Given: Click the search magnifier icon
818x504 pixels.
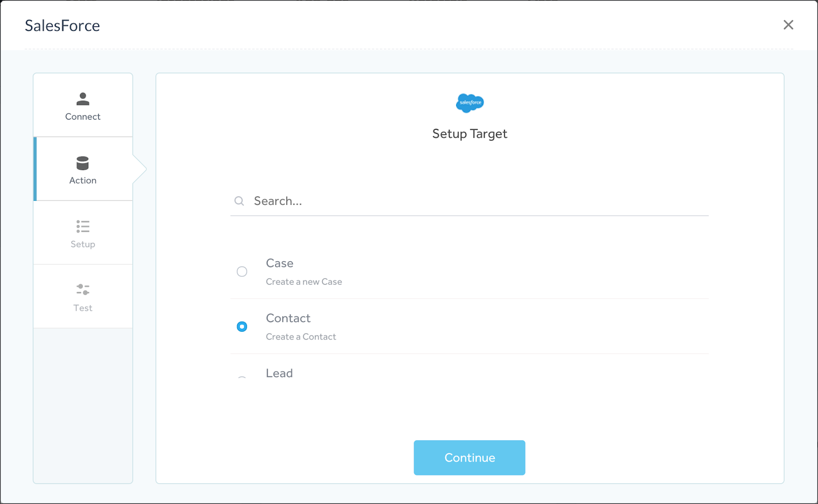Looking at the screenshot, I should [x=239, y=201].
